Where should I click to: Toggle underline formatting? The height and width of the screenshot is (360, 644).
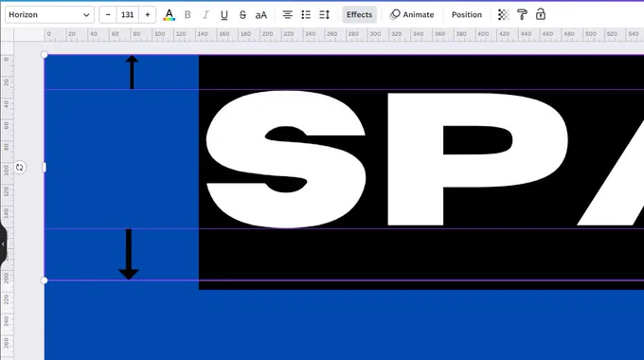pyautogui.click(x=224, y=15)
